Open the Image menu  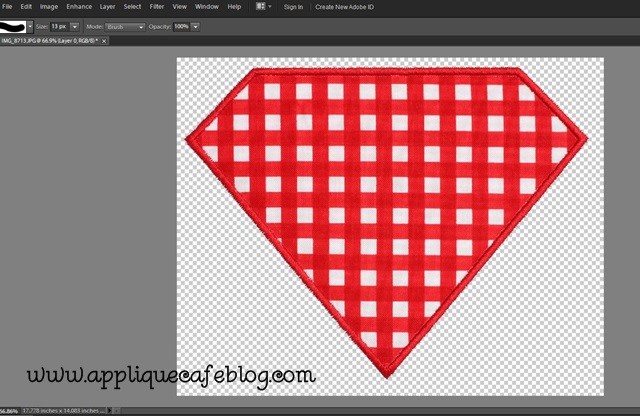pos(49,7)
